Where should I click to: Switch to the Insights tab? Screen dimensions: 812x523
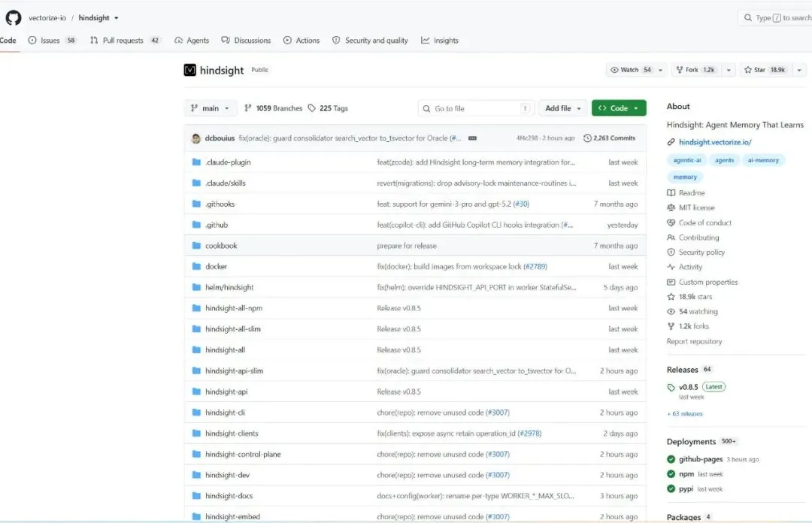tap(440, 41)
